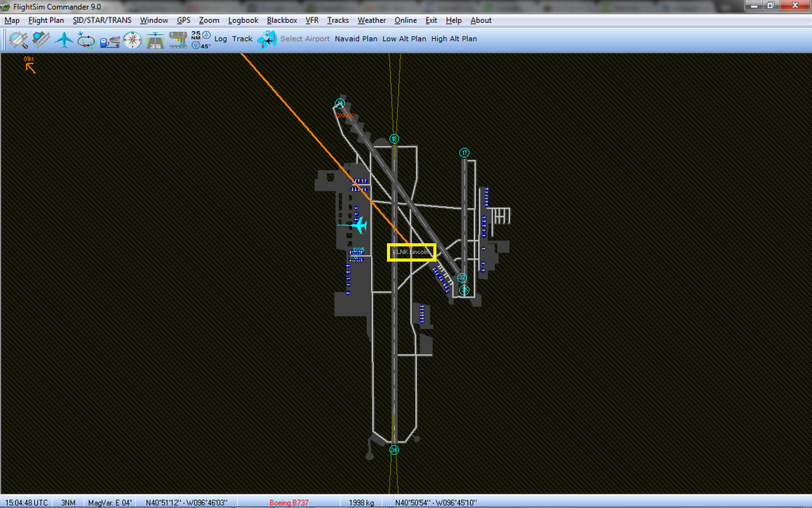812x508 pixels.
Task: Click the aircraft map icon beside Track
Action: coord(267,39)
